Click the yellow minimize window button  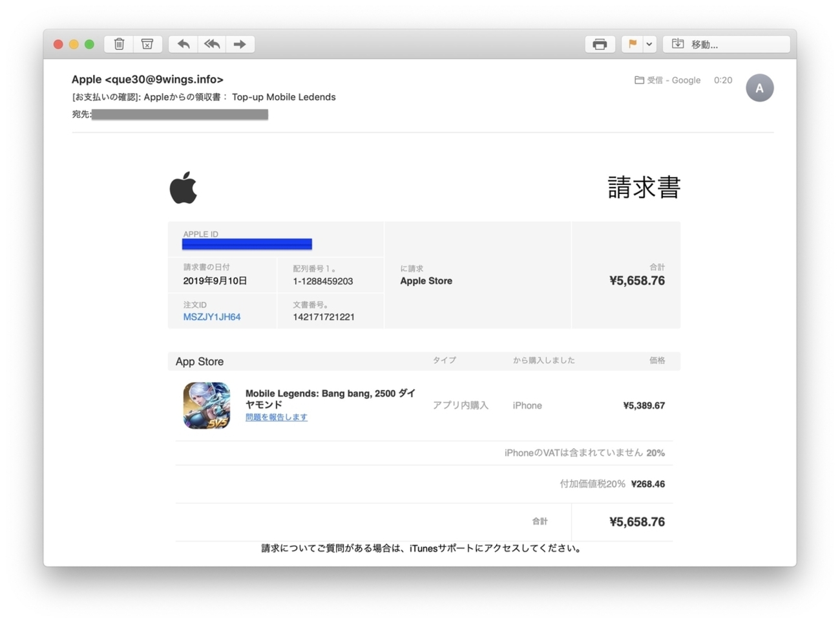[x=74, y=44]
